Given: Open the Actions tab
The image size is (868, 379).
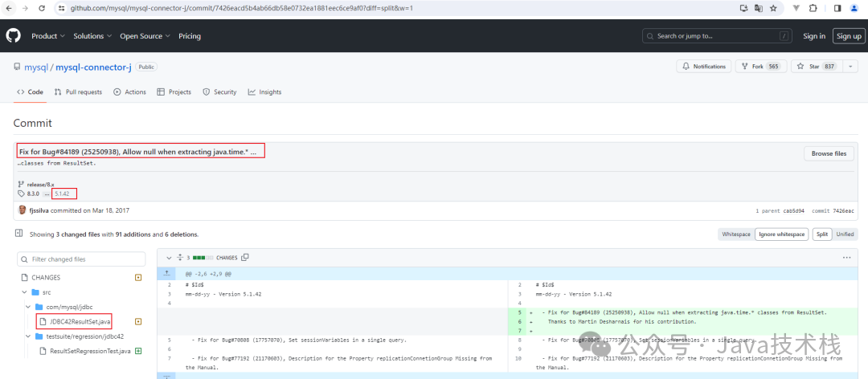Looking at the screenshot, I should tap(129, 92).
